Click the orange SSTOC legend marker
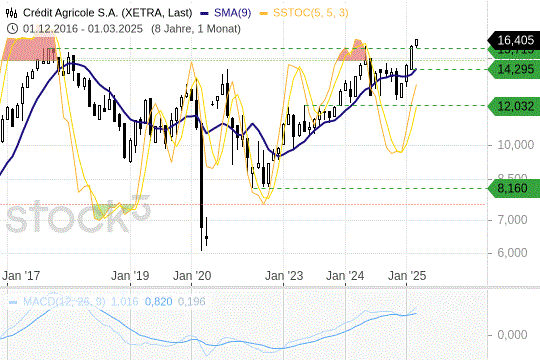Image resolution: width=540 pixels, height=360 pixels. tap(264, 13)
